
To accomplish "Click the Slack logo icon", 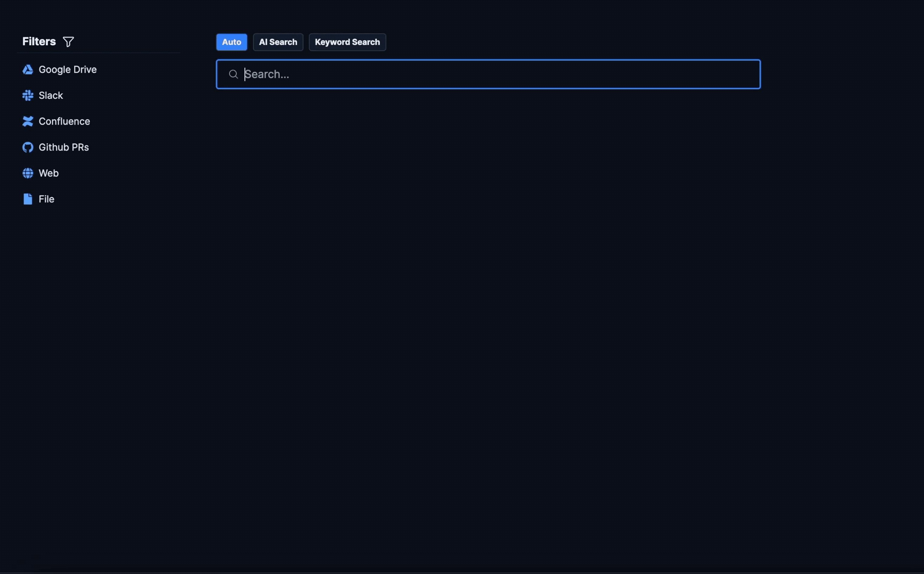I will [28, 95].
